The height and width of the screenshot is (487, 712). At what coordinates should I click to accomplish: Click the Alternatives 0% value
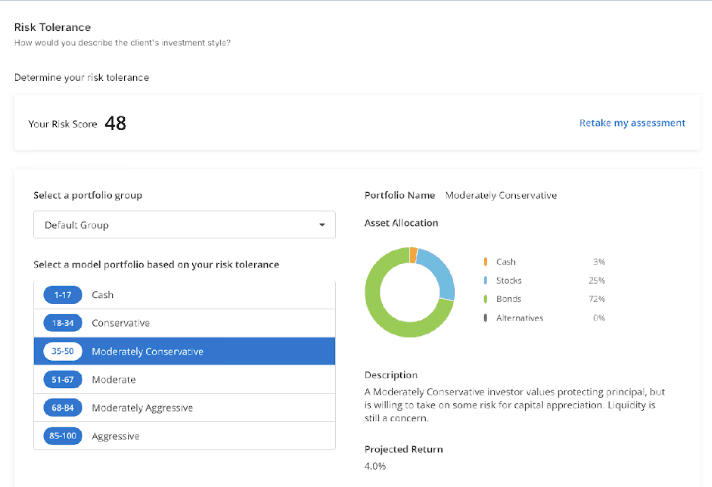tap(599, 318)
